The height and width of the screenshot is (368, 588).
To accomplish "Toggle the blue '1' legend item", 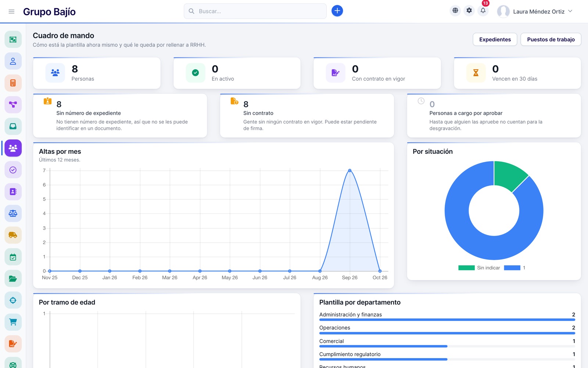I will 514,268.
